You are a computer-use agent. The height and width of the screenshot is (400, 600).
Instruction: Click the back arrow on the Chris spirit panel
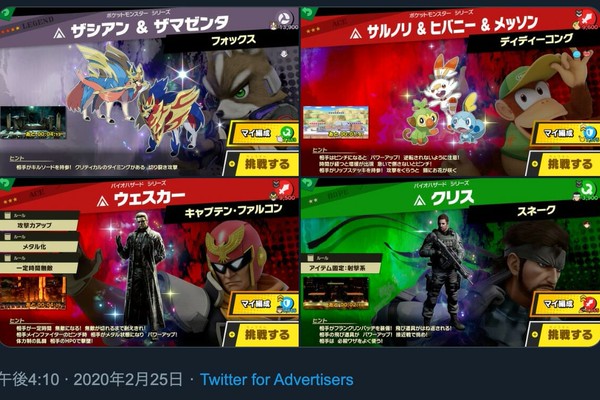coord(308,184)
